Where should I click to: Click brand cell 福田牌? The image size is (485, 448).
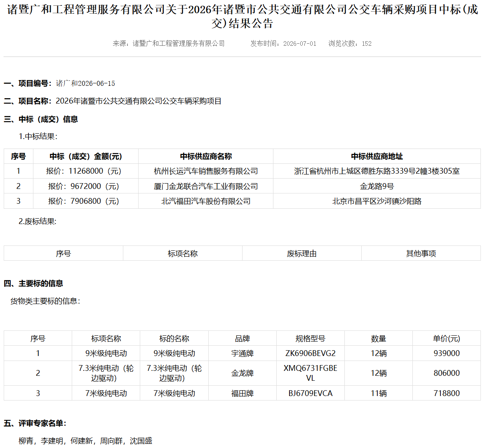point(242,393)
